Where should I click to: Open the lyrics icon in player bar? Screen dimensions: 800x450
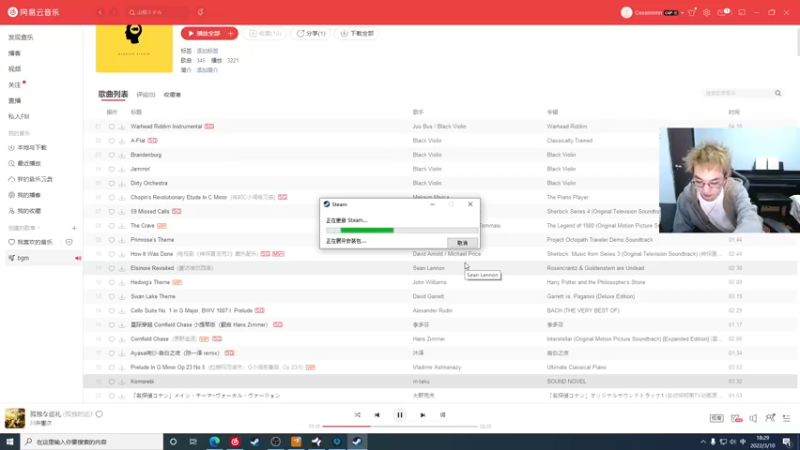point(442,415)
